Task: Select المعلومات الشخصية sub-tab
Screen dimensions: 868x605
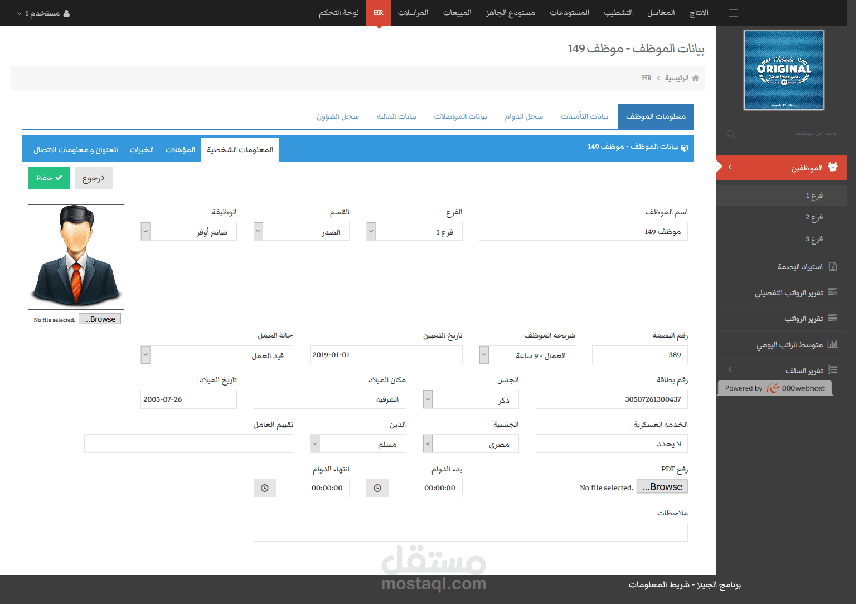Action: tap(240, 150)
